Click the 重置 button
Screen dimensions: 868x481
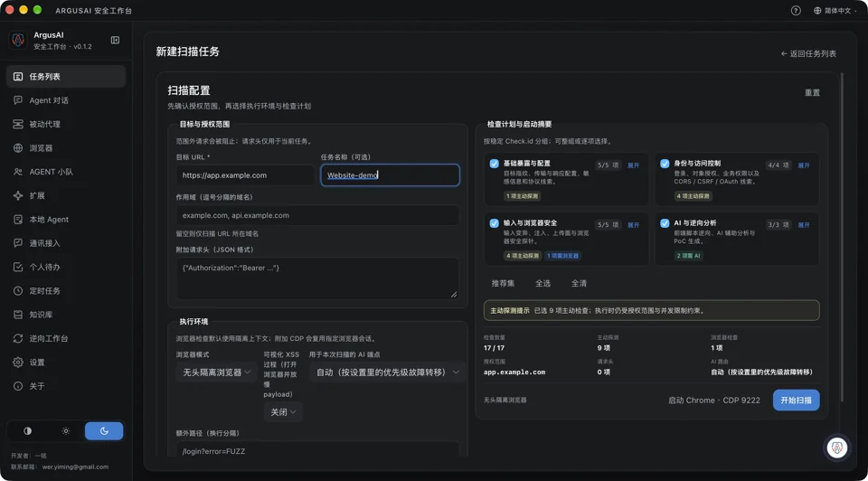click(812, 92)
